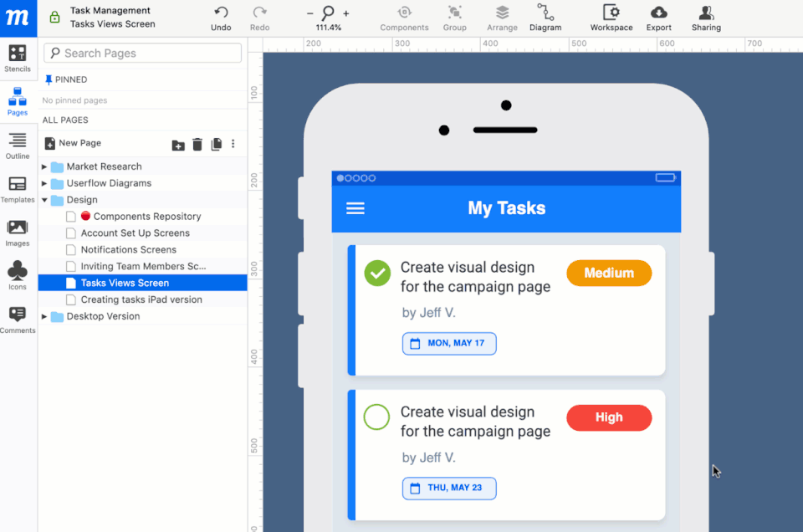803x532 pixels.
Task: Open the Account Set Up Screens page
Action: [x=142, y=233]
